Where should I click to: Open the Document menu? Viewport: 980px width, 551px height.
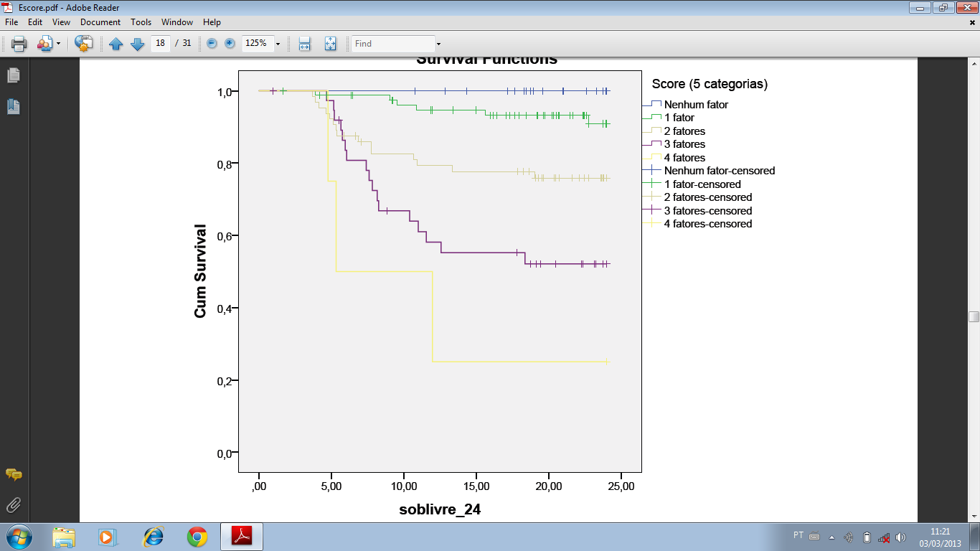point(100,22)
